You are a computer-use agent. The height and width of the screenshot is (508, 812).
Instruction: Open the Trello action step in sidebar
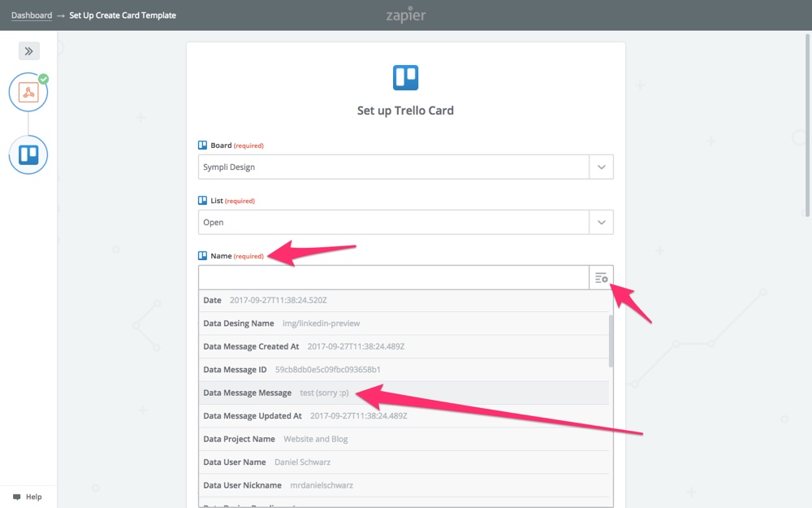(28, 154)
